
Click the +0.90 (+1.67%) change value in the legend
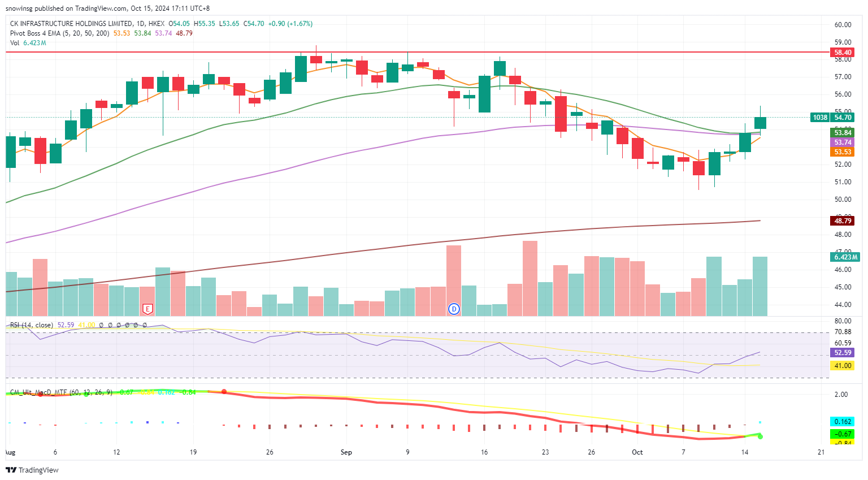[290, 24]
